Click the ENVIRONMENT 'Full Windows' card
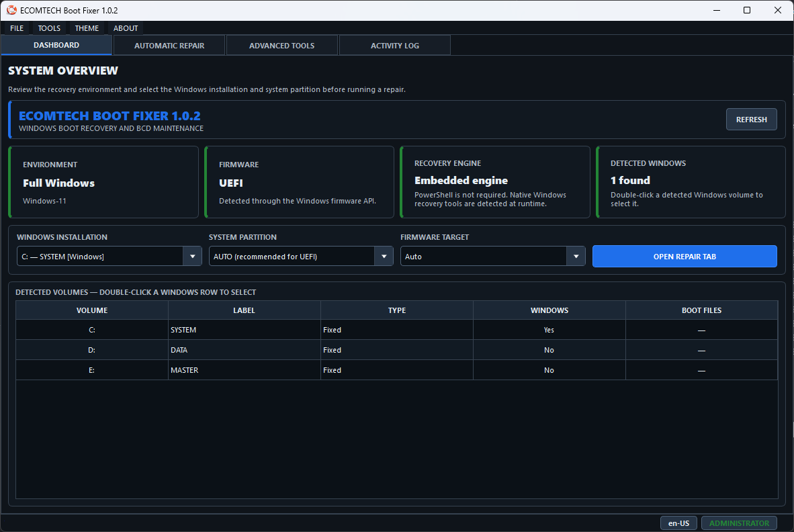 click(104, 182)
